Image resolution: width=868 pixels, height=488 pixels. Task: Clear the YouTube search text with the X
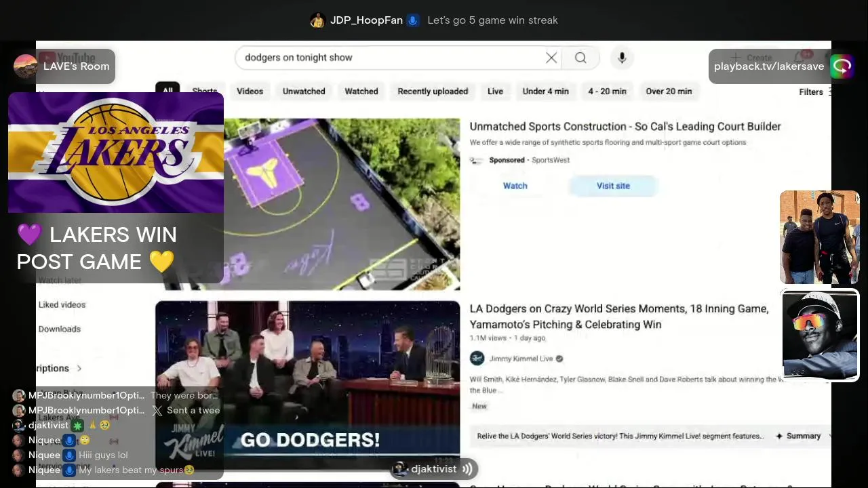pos(551,58)
